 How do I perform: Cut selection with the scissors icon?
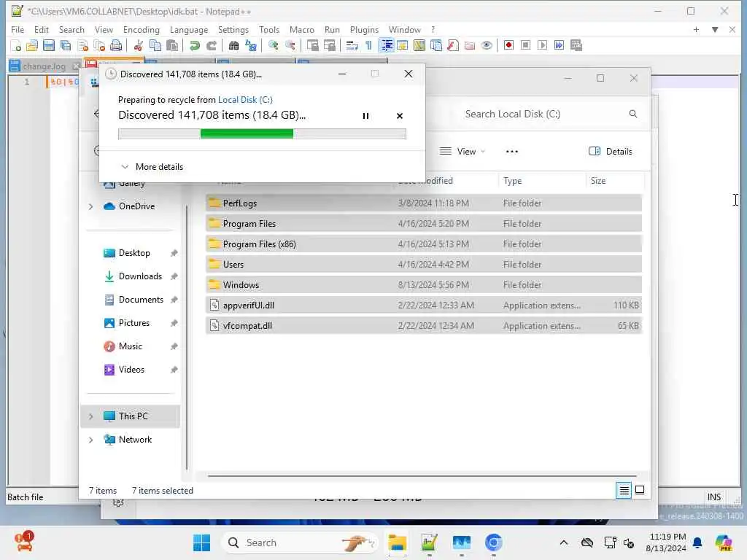[138, 45]
